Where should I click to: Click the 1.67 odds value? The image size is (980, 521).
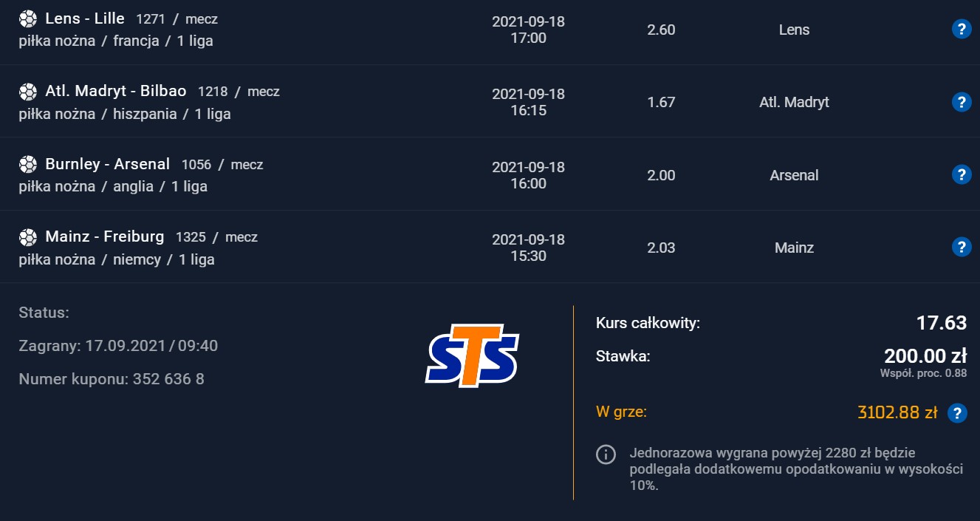pos(661,102)
